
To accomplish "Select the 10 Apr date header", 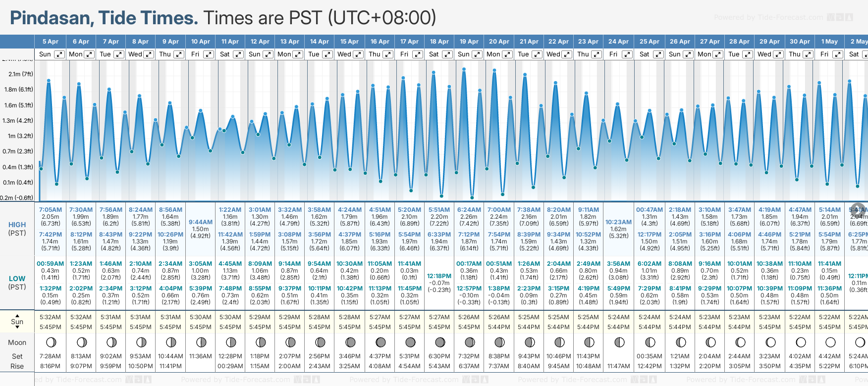I will point(201,42).
